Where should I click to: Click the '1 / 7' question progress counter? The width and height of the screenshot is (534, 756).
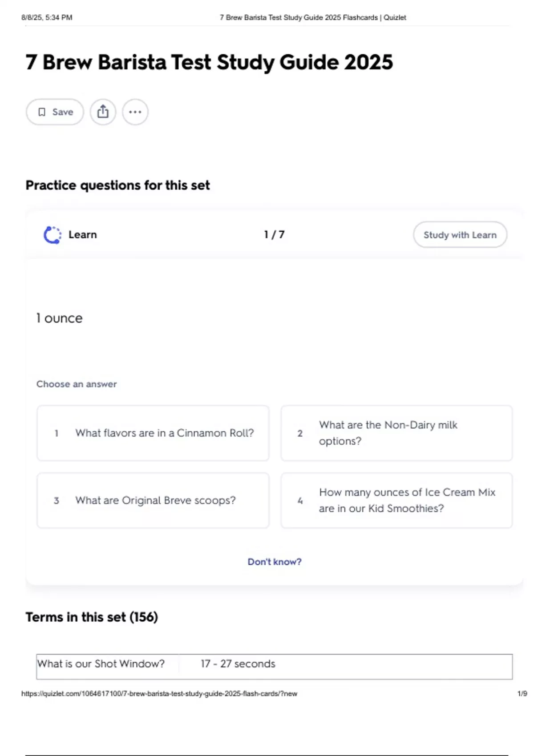coord(274,235)
